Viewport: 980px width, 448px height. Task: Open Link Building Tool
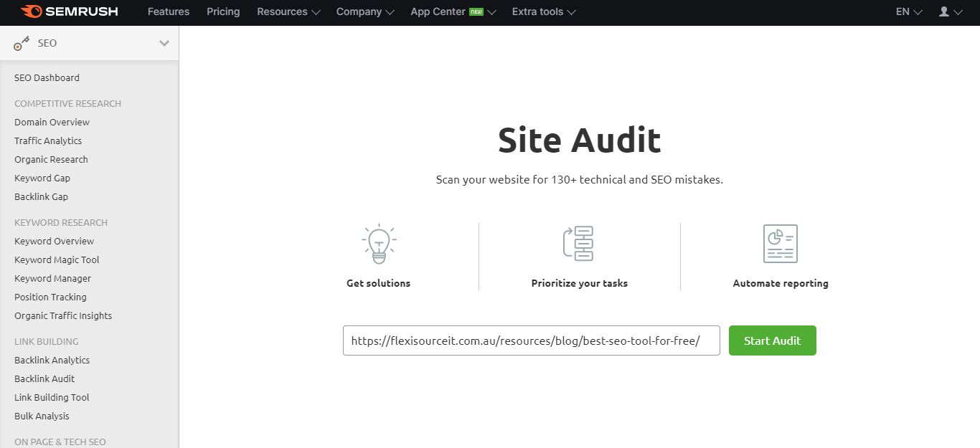52,397
